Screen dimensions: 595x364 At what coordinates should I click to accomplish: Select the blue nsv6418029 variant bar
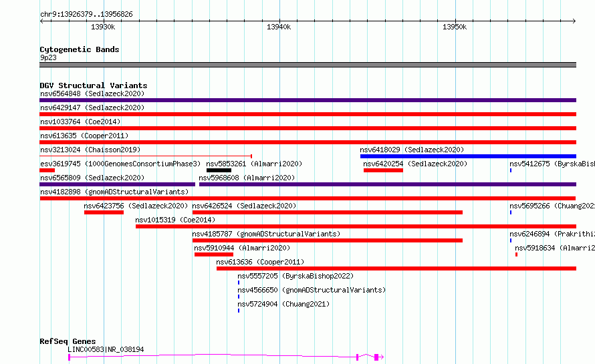tap(468, 156)
